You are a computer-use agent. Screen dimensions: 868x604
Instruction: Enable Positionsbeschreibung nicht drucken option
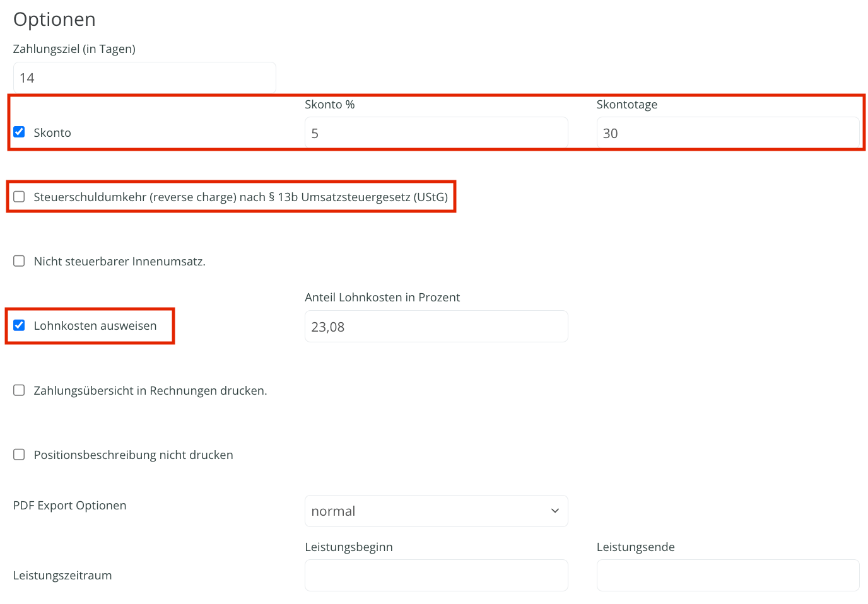click(x=19, y=455)
